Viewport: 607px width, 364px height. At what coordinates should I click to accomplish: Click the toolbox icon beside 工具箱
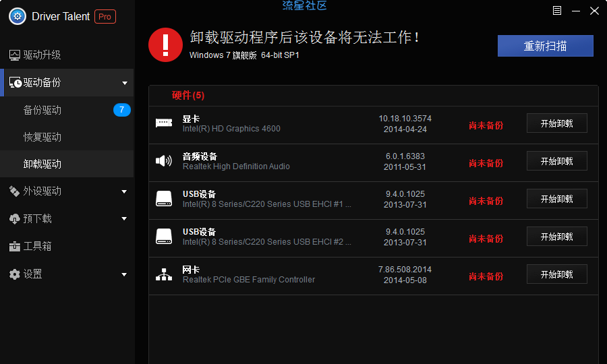pos(14,247)
